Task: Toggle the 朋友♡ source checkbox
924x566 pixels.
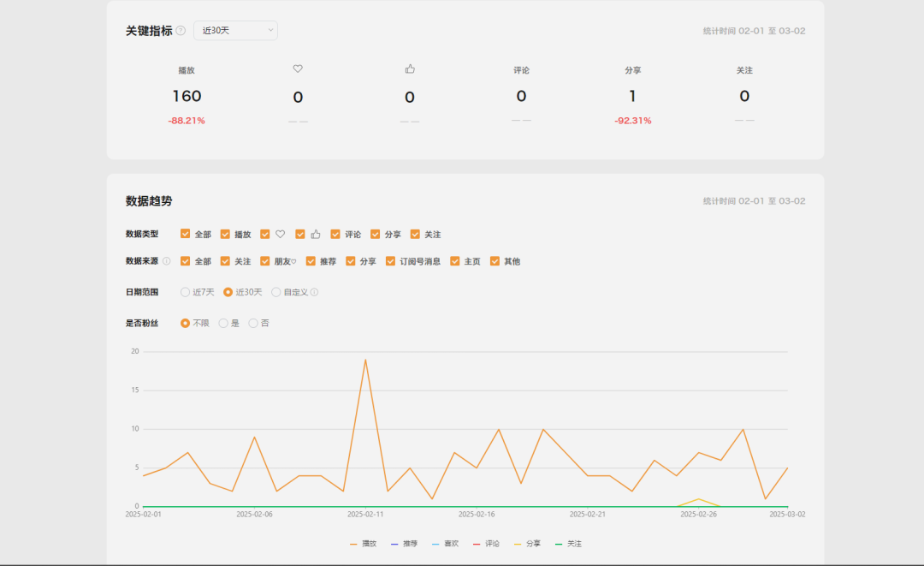Action: point(265,261)
